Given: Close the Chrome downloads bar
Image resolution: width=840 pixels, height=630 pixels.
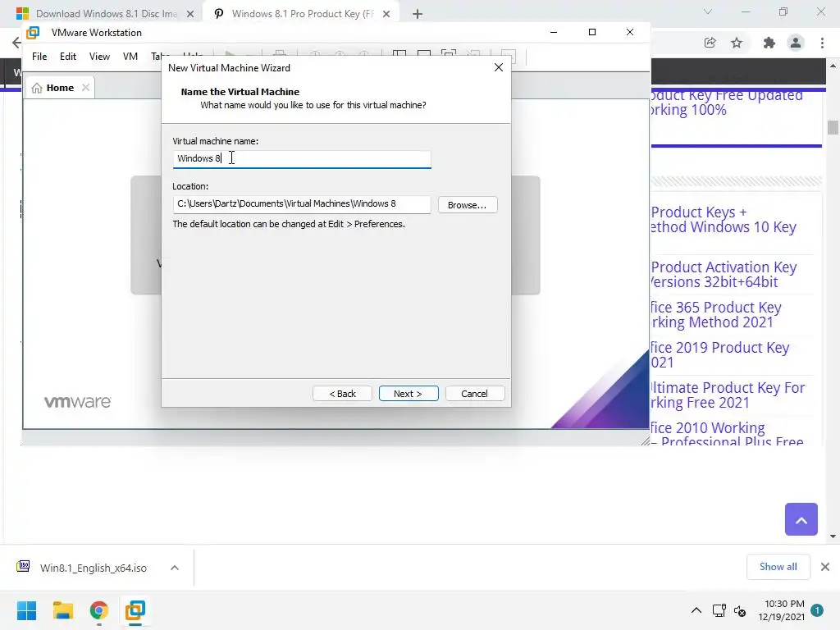Looking at the screenshot, I should [x=825, y=567].
